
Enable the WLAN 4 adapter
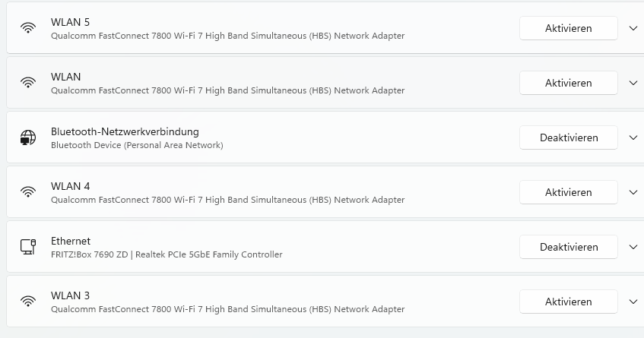click(568, 192)
